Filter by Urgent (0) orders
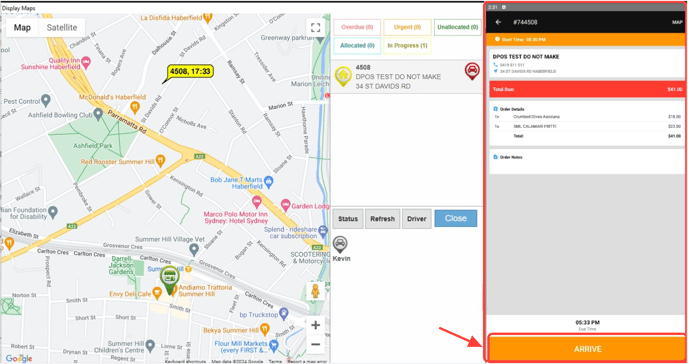 (407, 27)
